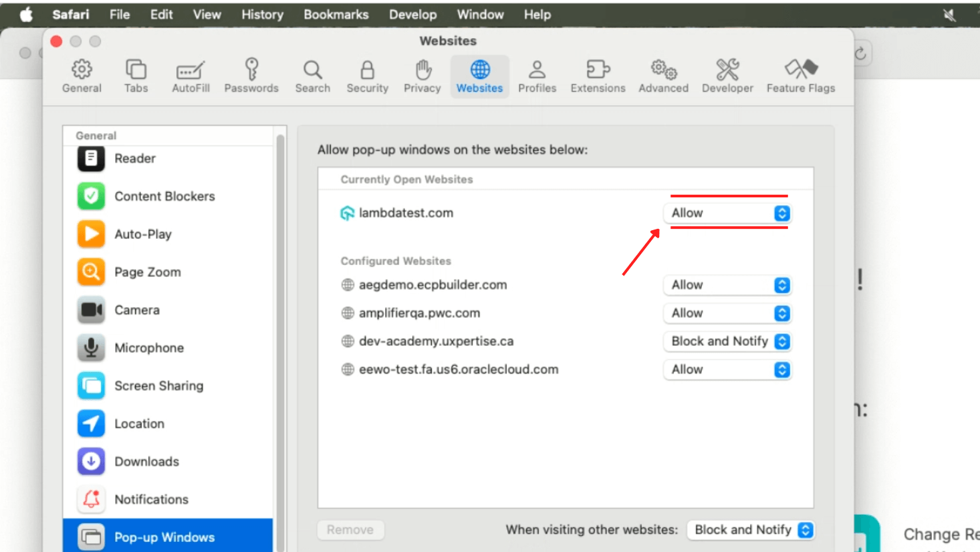Select Notifications in the sidebar
Screen dimensions: 980x552
[x=168, y=499]
